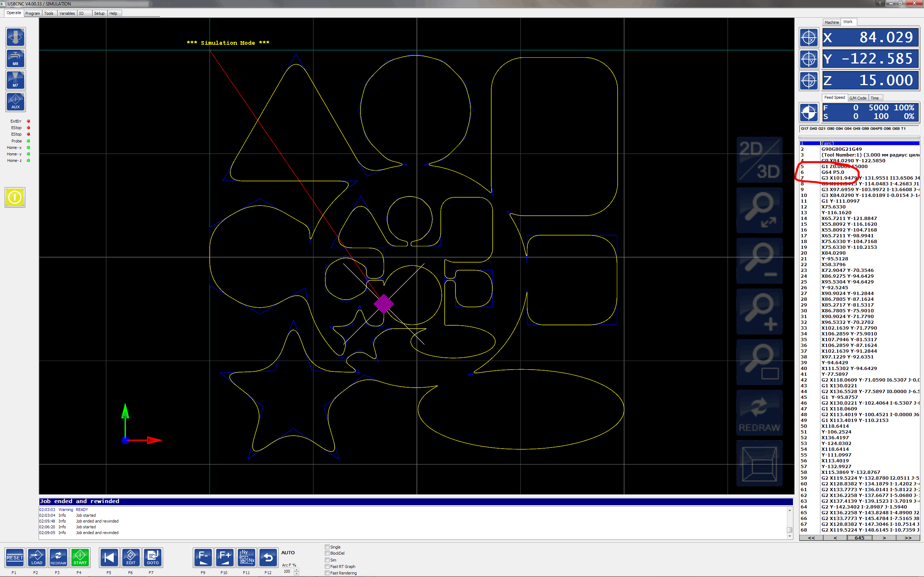
Task: Switch view with 2D/3D icon
Action: [759, 160]
